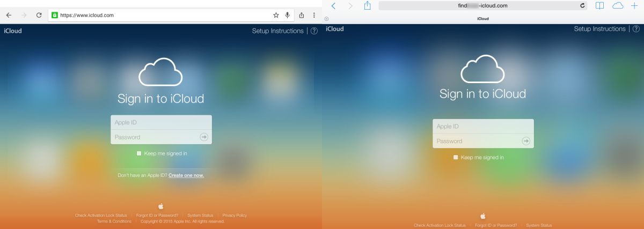Open Check Activation Lock Status in left window
644x229 pixels.
click(x=101, y=215)
